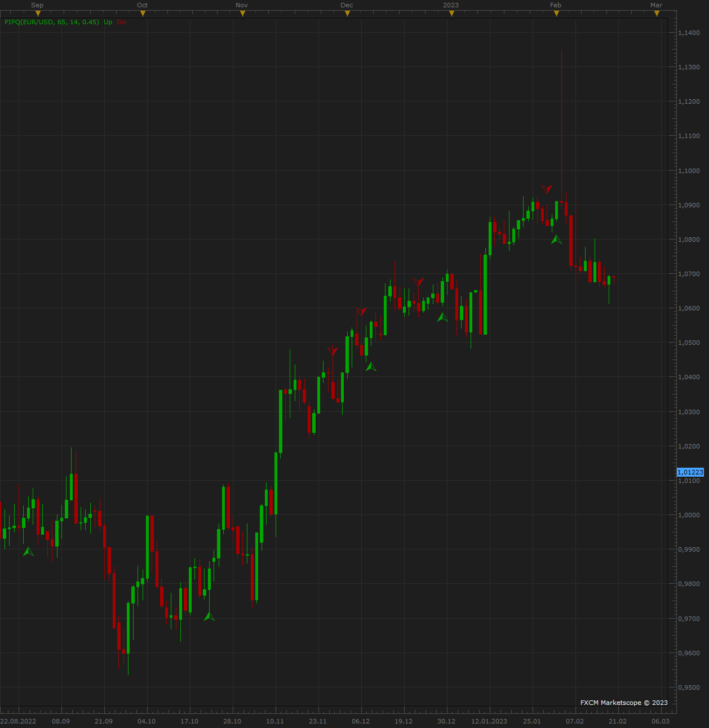The height and width of the screenshot is (728, 709).
Task: Click the 19.12 date axis label
Action: 404,721
